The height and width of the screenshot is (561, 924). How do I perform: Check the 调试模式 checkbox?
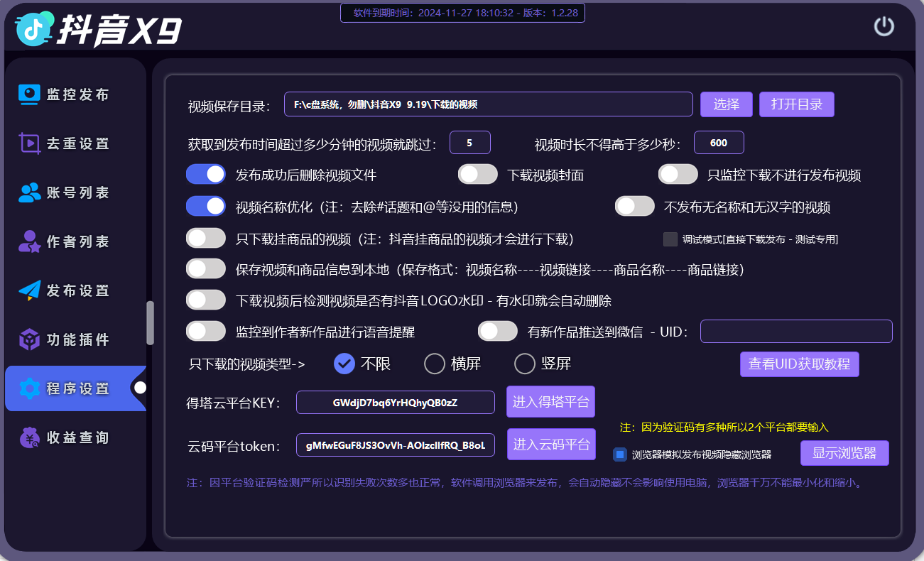pos(670,239)
